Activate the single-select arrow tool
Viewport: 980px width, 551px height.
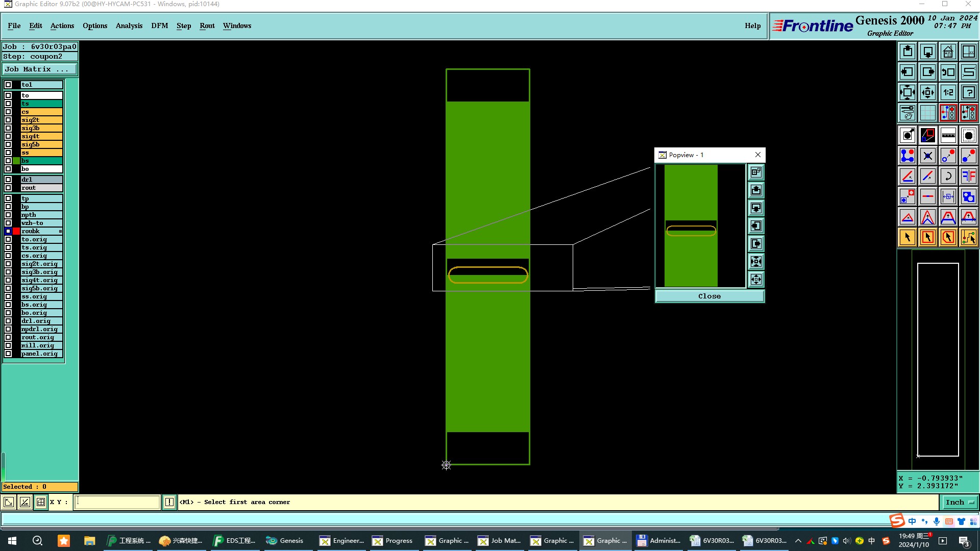[907, 237]
